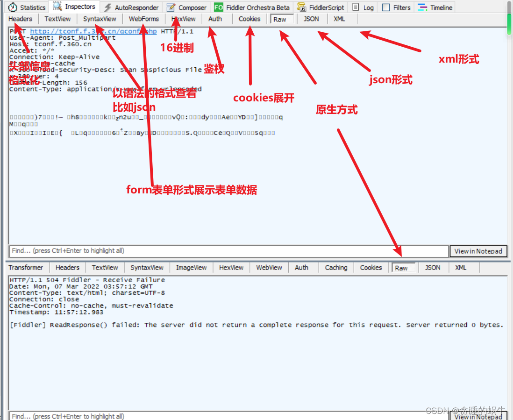
Task: Click the '[Fiddler] ReadResponse() failed' message
Action: tap(256, 325)
